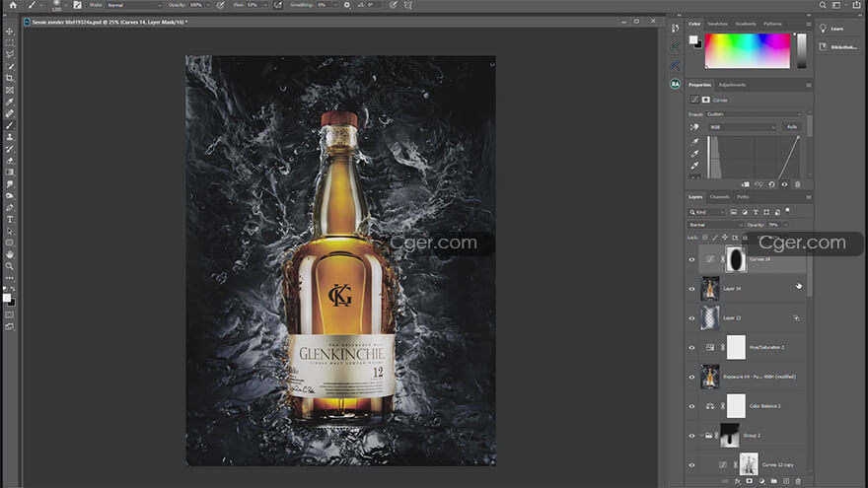Select the History Brush tool

coord(10,149)
